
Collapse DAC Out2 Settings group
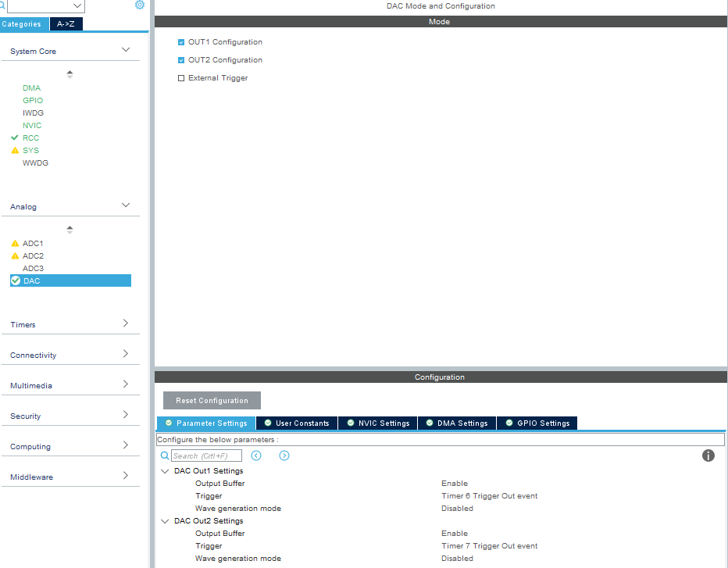[x=165, y=521]
